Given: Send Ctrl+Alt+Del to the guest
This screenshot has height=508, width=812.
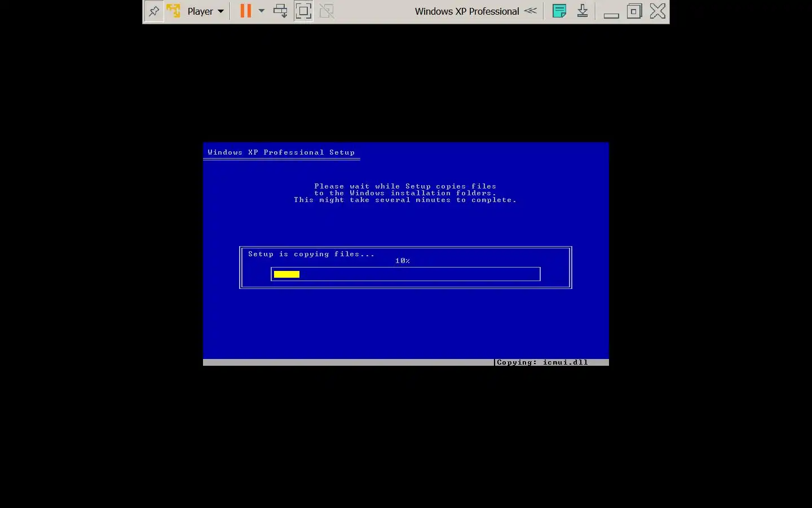Looking at the screenshot, I should (280, 11).
